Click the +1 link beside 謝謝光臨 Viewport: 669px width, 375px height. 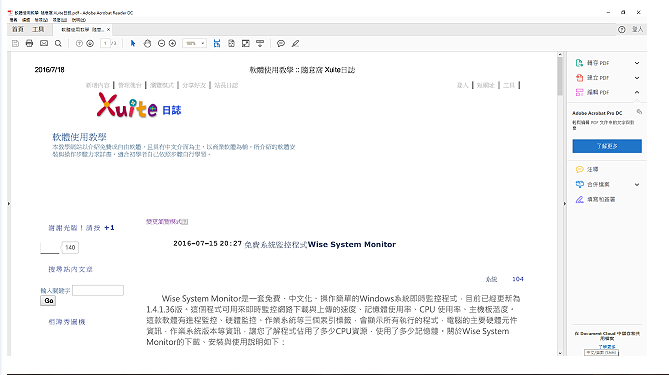coord(109,228)
